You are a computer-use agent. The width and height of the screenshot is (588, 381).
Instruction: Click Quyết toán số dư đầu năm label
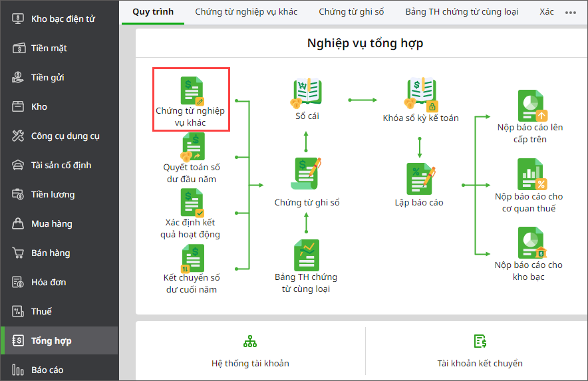tap(192, 174)
